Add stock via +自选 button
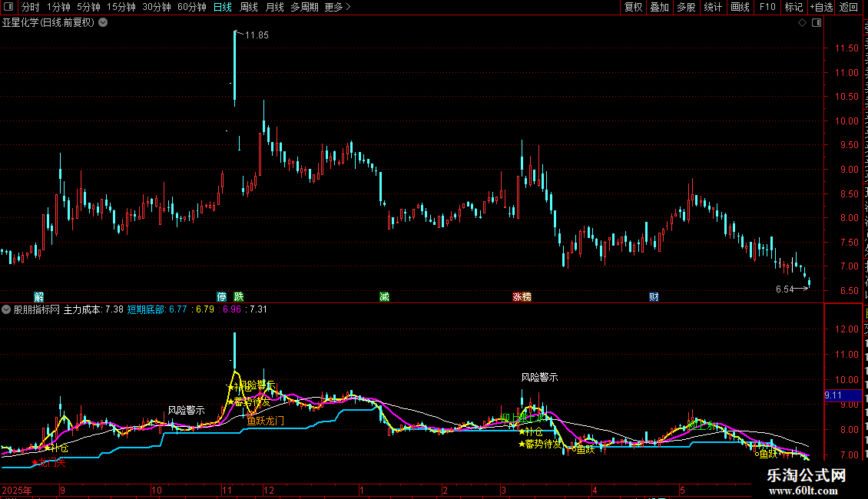The width and height of the screenshot is (868, 499). [x=821, y=7]
